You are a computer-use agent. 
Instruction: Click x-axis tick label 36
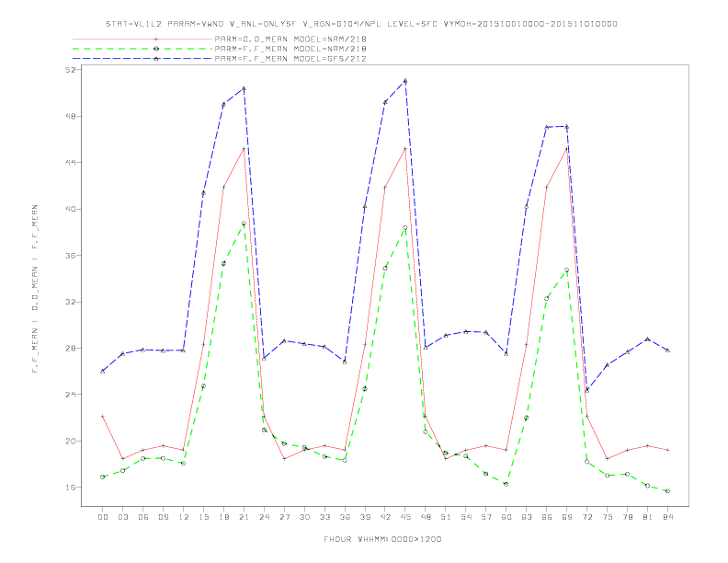pos(345,517)
